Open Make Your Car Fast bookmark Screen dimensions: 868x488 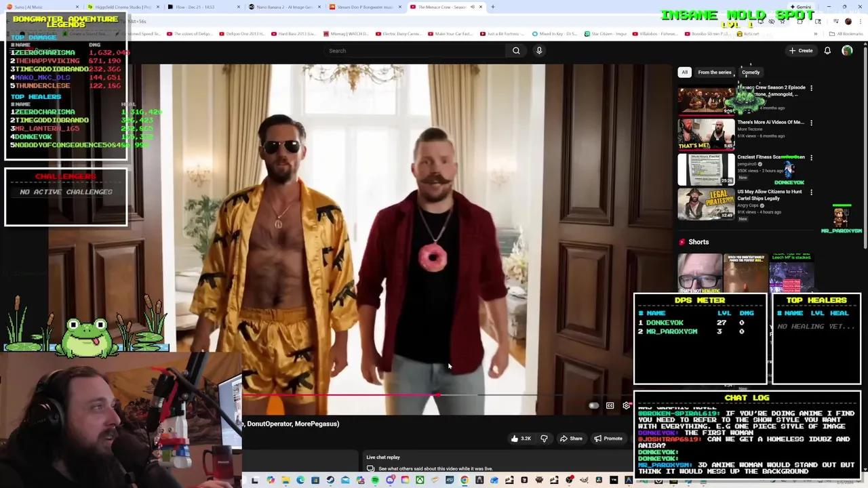coord(450,34)
